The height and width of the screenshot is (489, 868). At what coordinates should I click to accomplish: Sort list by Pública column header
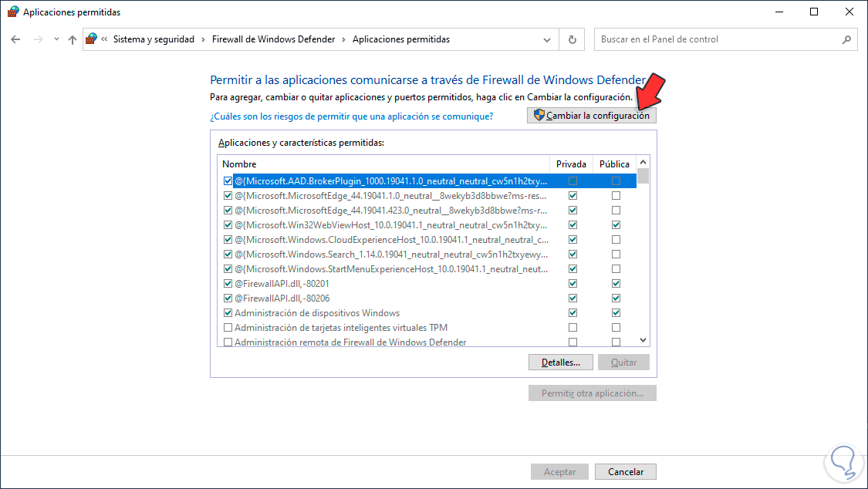click(614, 164)
